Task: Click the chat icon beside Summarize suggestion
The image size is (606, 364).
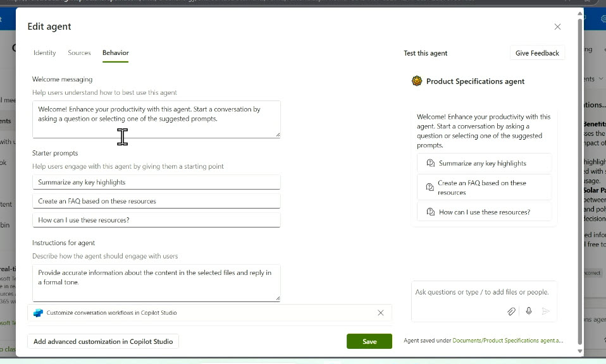Action: (430, 163)
